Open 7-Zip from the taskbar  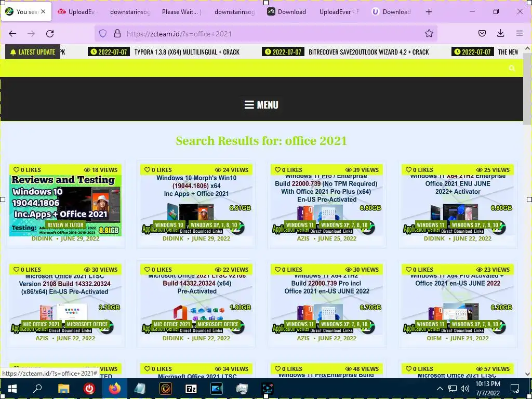pyautogui.click(x=191, y=389)
